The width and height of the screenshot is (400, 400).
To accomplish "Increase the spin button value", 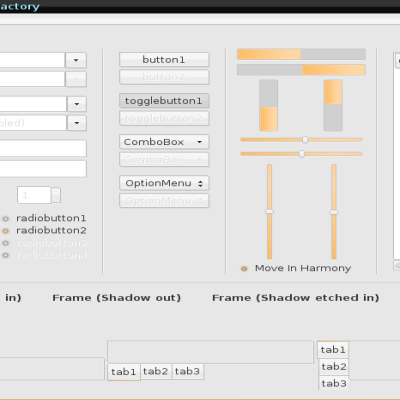I will [56, 191].
